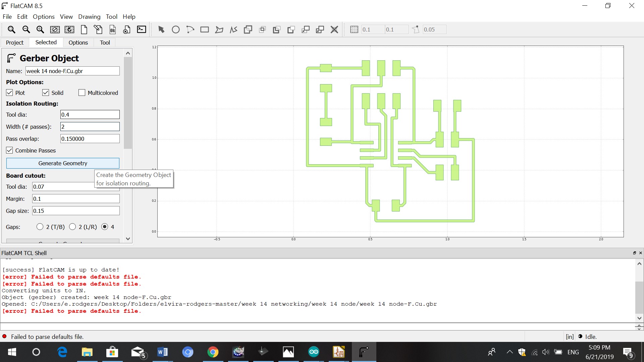Select the Add Rectangle drawing tool
The image size is (644, 362).
coord(204,29)
